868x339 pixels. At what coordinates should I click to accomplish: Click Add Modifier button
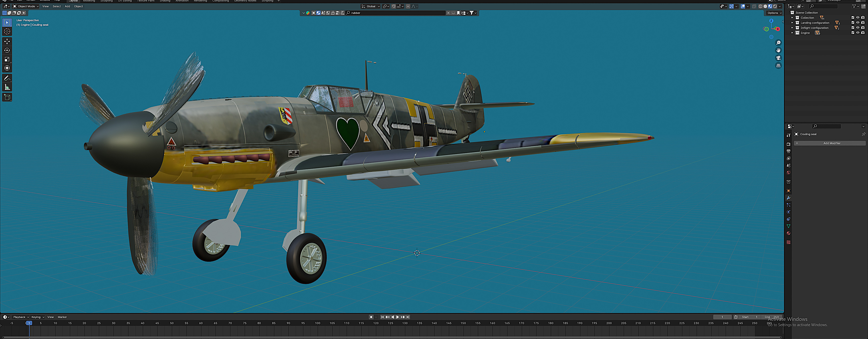830,143
